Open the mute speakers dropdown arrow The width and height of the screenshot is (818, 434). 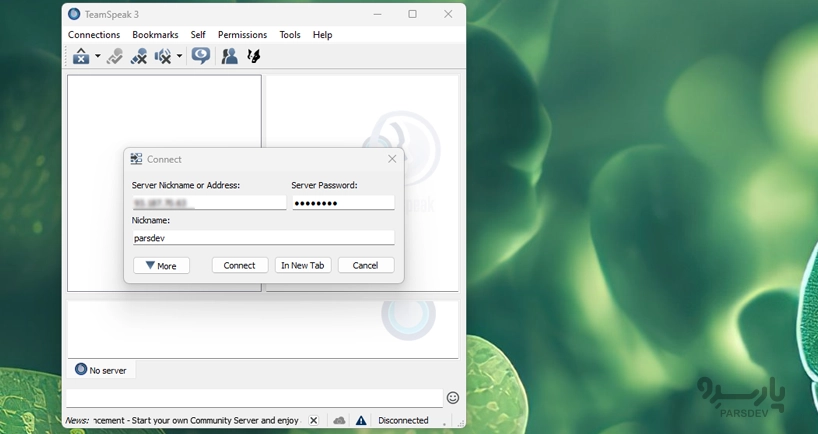click(x=179, y=57)
